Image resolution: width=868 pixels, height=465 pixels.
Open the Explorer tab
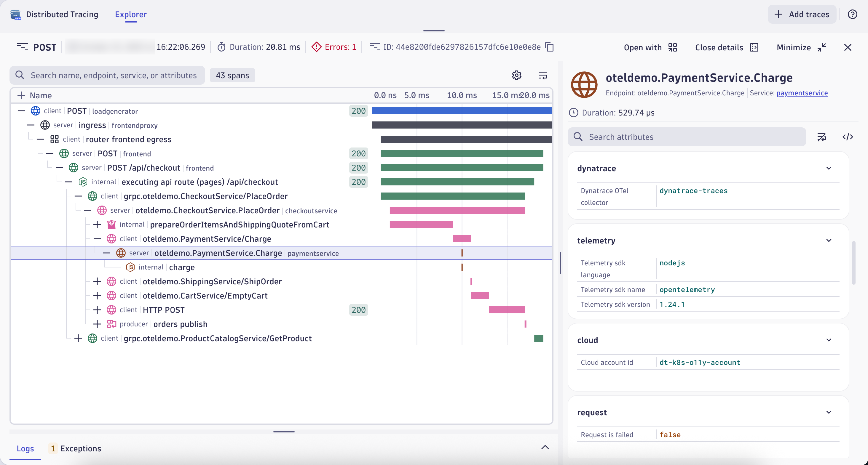[x=131, y=14]
